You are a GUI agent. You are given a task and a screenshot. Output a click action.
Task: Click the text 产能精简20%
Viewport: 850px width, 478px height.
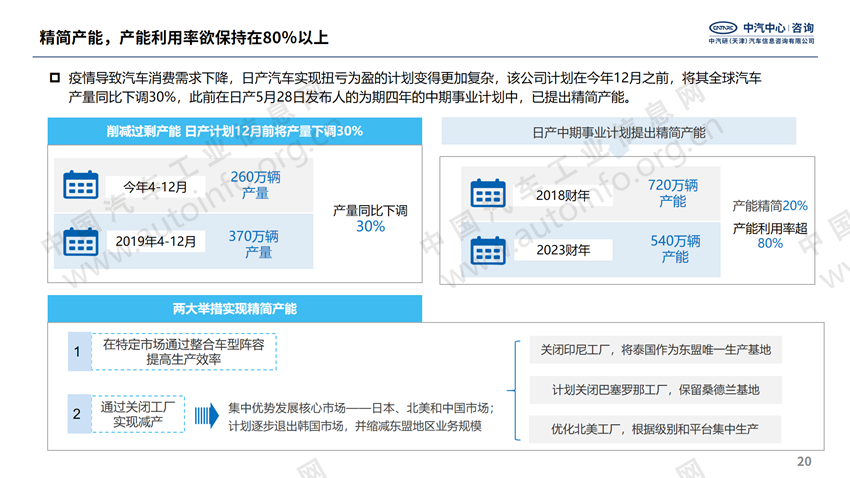pos(770,206)
